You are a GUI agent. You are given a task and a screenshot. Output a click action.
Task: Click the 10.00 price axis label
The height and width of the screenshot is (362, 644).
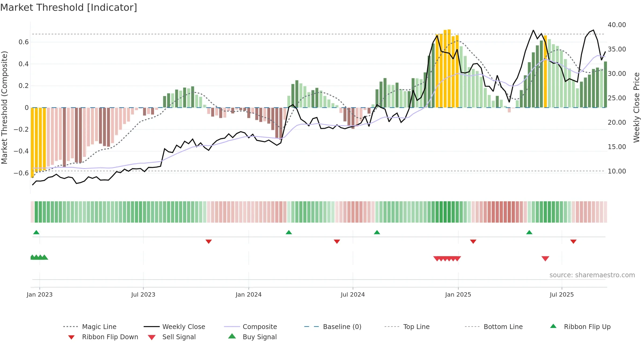click(617, 171)
